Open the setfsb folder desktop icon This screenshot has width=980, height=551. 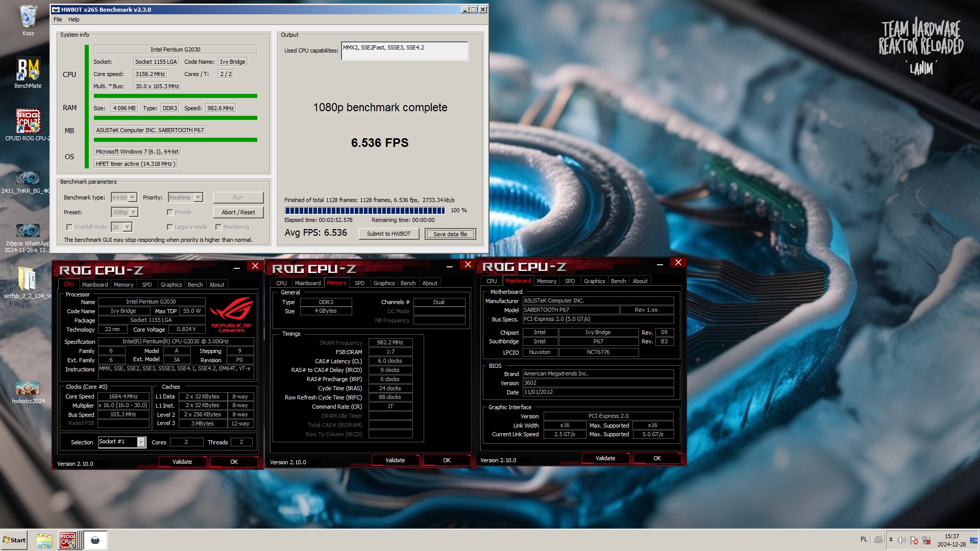28,282
